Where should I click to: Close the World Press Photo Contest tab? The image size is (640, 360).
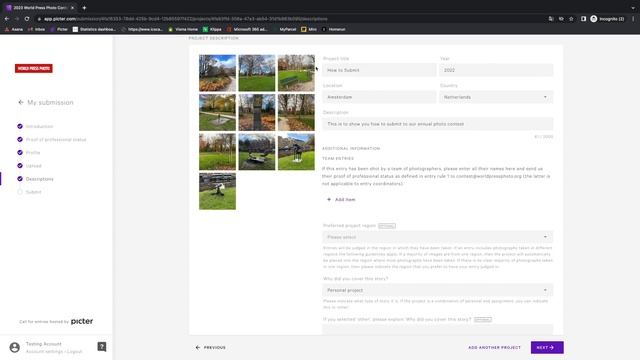coord(72,8)
